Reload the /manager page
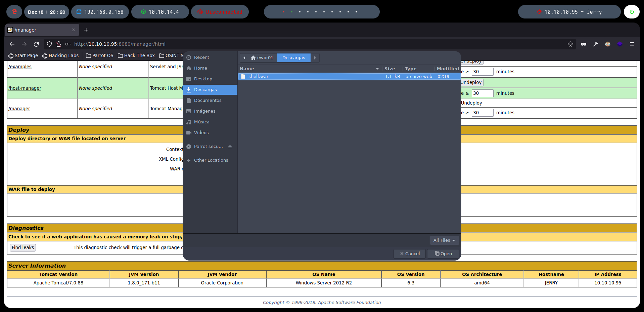The height and width of the screenshot is (312, 644). pyautogui.click(x=36, y=44)
